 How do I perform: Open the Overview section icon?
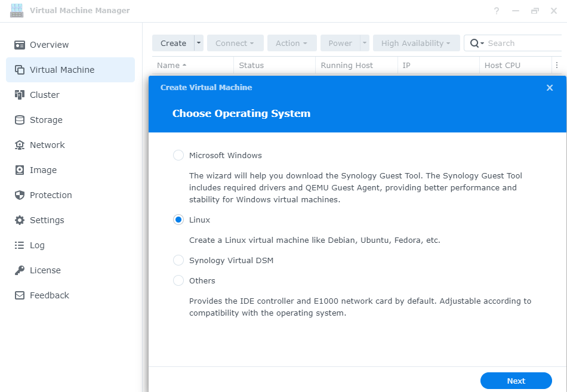[x=20, y=45]
